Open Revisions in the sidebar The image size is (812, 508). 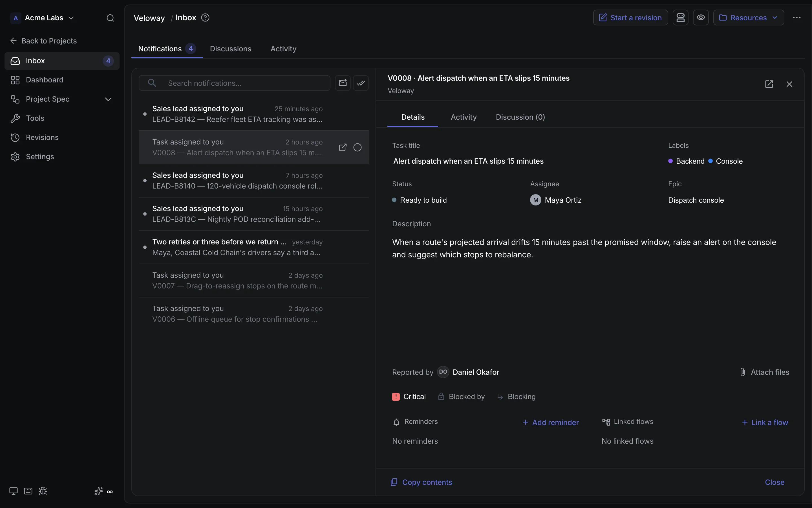[x=62, y=137]
